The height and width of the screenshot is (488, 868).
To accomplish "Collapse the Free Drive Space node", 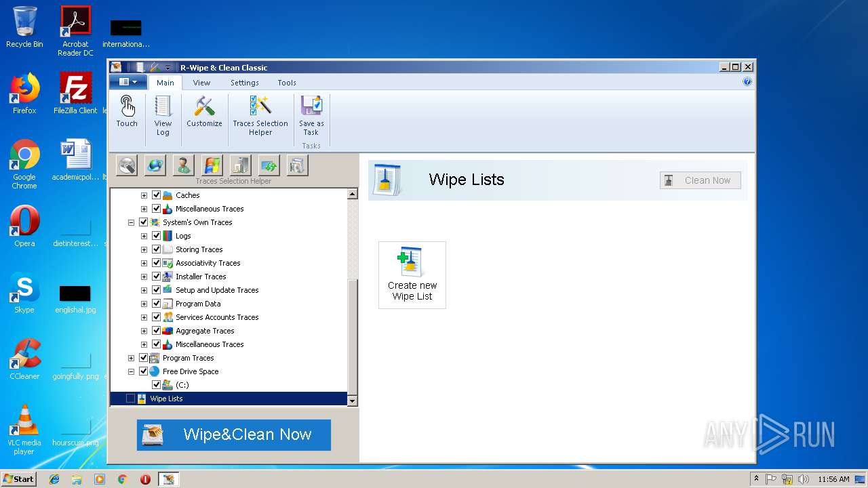I will pos(131,371).
